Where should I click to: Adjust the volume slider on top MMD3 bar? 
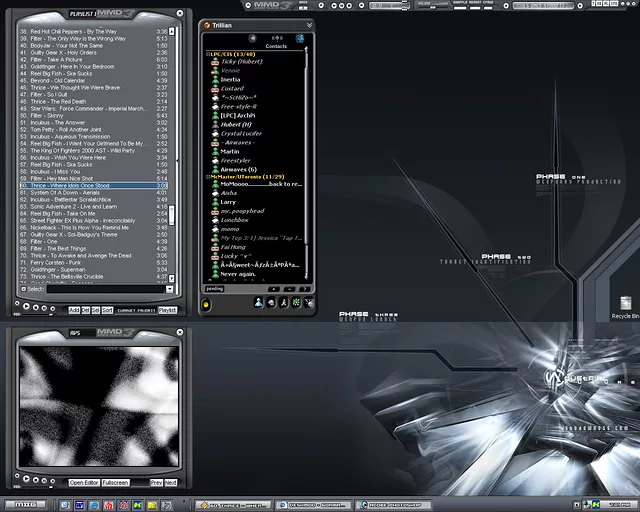tap(433, 7)
